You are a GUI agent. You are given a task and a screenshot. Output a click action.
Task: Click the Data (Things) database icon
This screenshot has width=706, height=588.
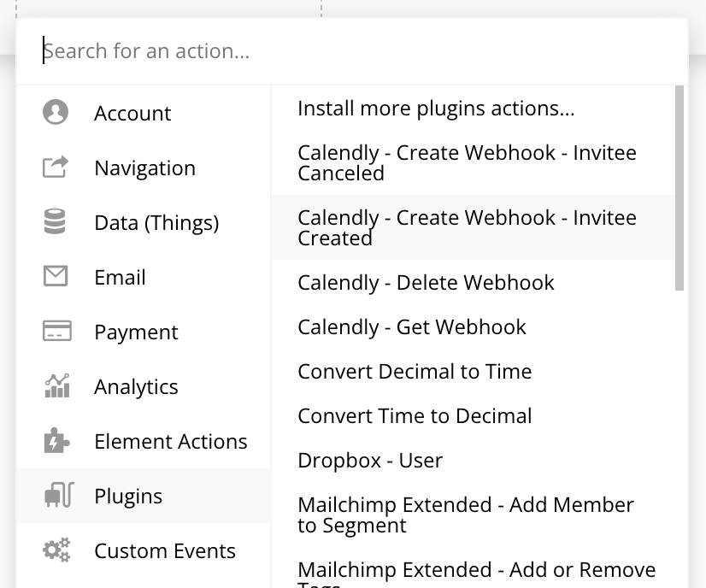click(x=55, y=221)
